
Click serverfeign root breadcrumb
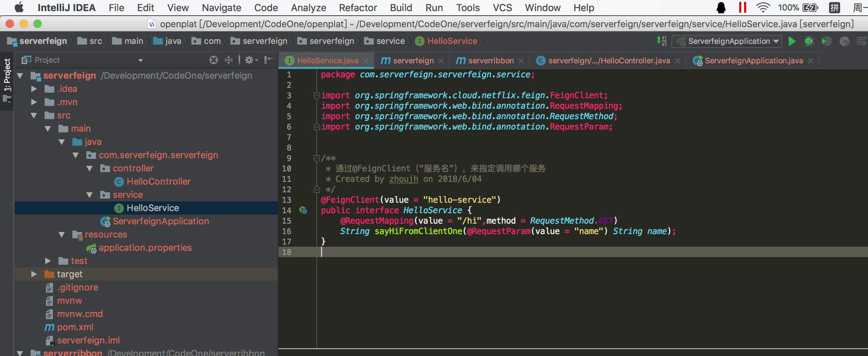tap(37, 41)
